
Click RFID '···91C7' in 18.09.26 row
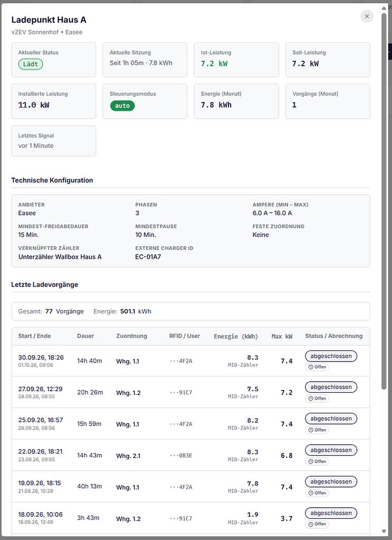tap(181, 519)
